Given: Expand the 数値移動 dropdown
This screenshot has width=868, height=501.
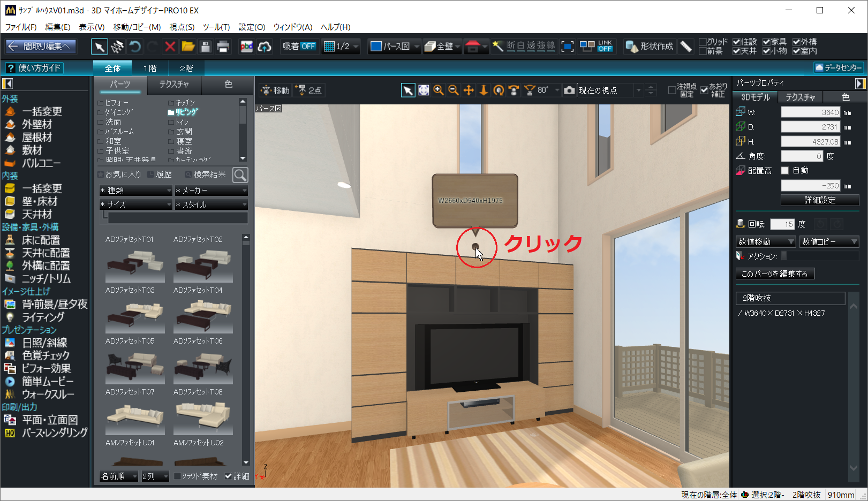Looking at the screenshot, I should [766, 242].
